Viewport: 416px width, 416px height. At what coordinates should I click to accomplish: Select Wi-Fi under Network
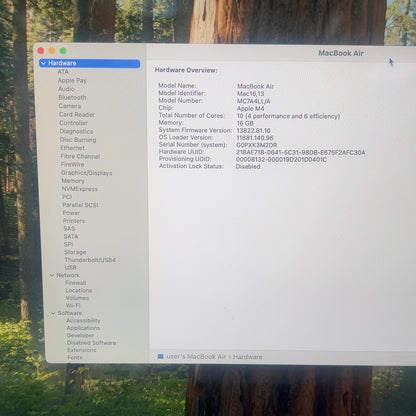(x=73, y=305)
